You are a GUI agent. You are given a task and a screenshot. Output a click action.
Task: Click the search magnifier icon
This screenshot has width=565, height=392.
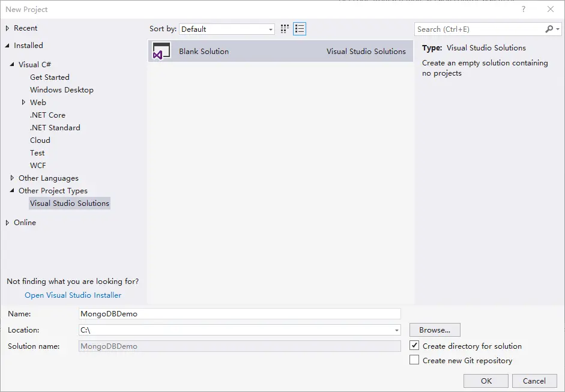549,29
